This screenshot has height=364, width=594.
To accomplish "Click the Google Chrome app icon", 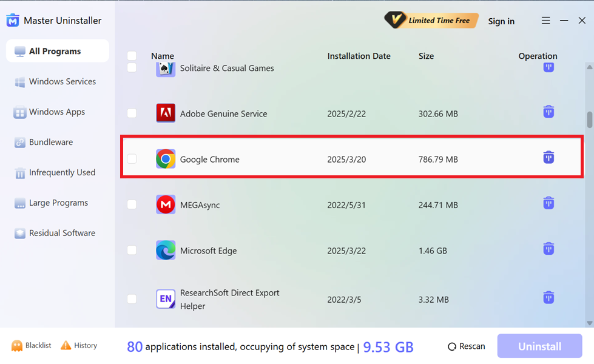I will (166, 159).
